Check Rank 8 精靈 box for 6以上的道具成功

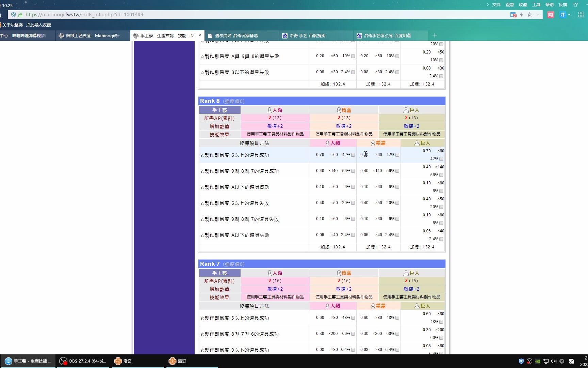pos(397,155)
